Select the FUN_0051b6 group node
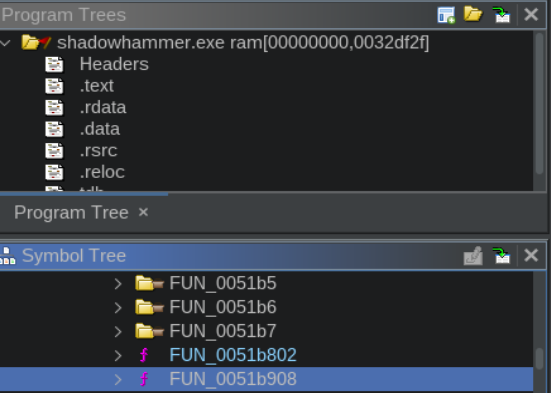The height and width of the screenshot is (393, 551). (x=223, y=307)
